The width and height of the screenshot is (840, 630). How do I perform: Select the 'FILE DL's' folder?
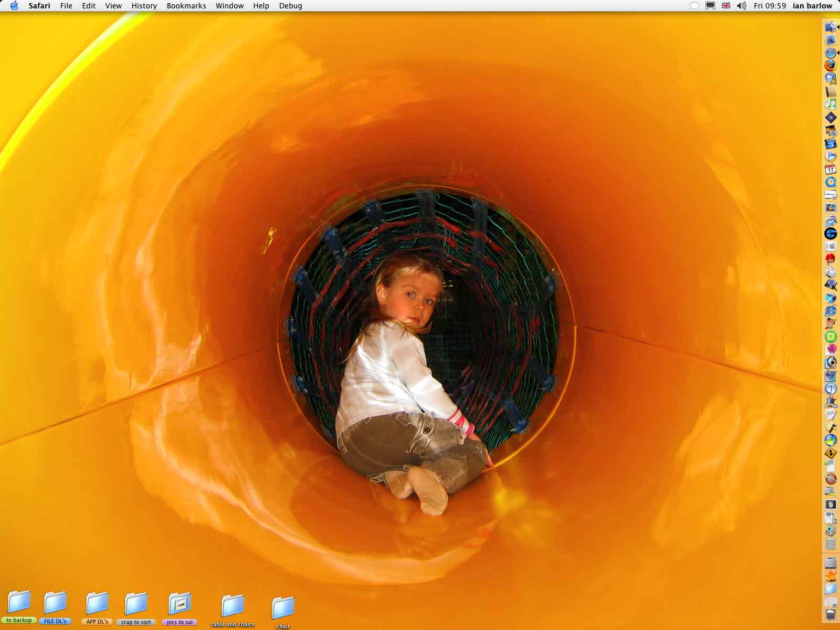[x=55, y=607]
